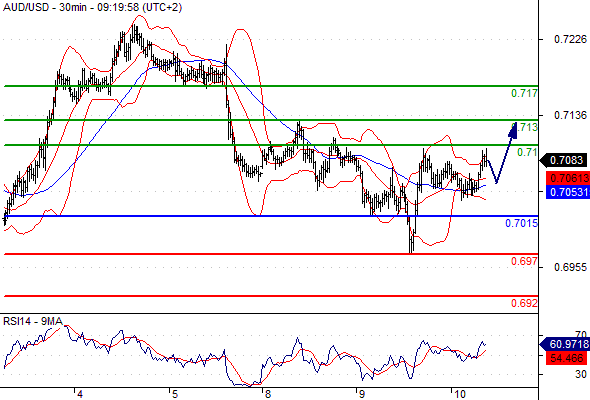Click the 0.6955 price axis label
The image size is (590, 400).
(570, 267)
